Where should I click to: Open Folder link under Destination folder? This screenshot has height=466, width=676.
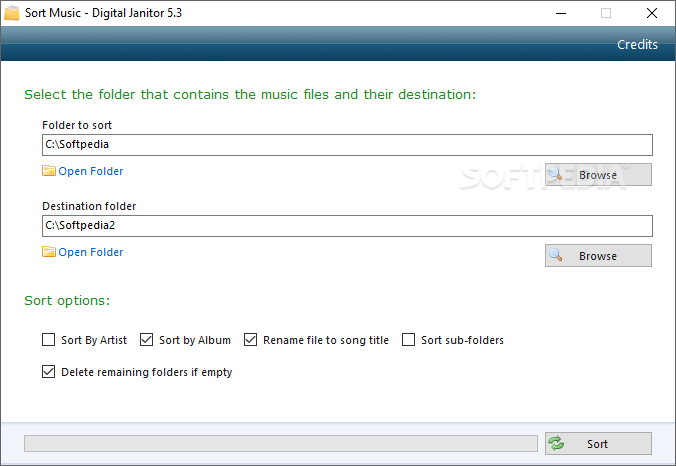91,252
